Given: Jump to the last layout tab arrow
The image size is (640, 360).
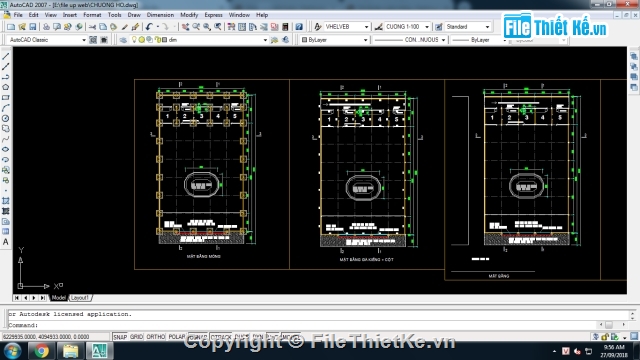Looking at the screenshot, I should 42,298.
